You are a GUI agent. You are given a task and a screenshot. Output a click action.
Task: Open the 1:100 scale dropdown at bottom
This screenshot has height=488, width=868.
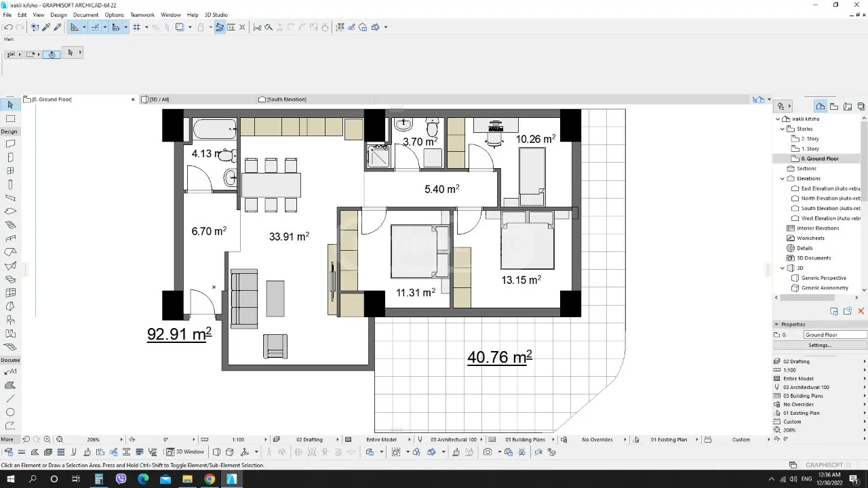click(x=239, y=439)
